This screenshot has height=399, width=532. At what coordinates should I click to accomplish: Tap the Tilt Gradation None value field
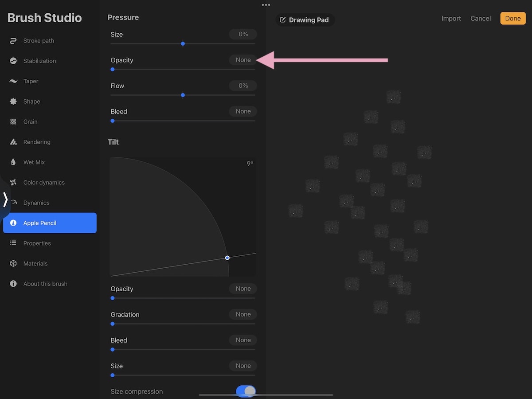click(x=243, y=314)
